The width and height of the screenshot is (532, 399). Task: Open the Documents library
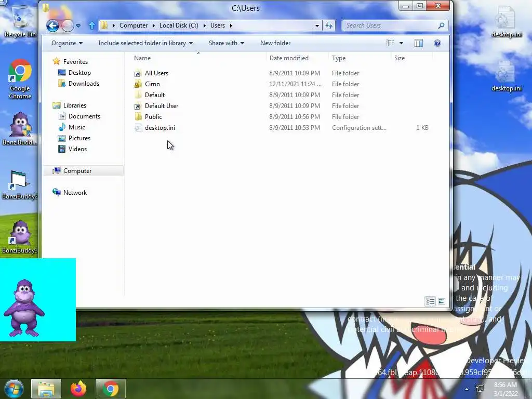click(x=84, y=116)
